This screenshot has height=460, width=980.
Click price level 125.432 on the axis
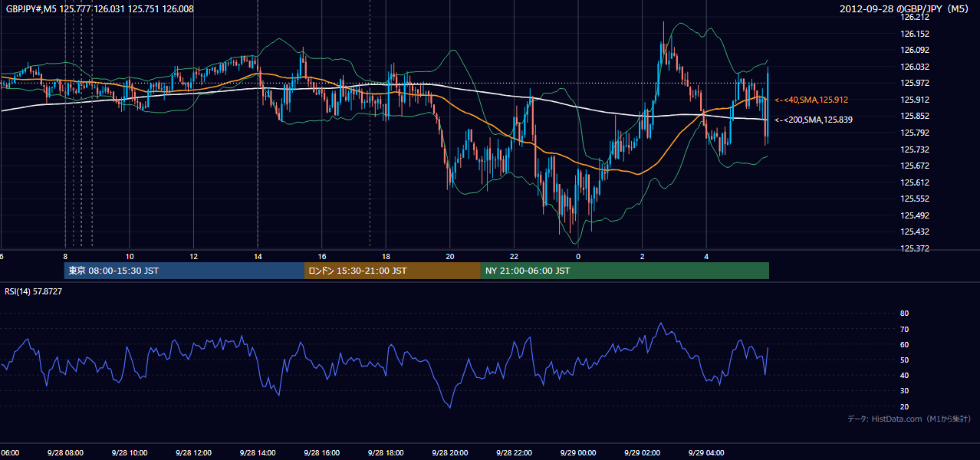click(x=915, y=232)
